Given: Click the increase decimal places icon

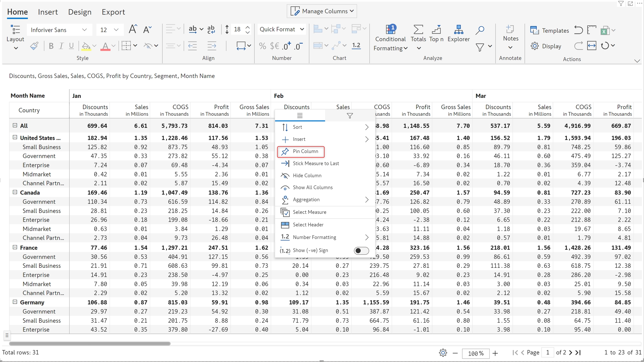Looking at the screenshot, I should 286,46.
